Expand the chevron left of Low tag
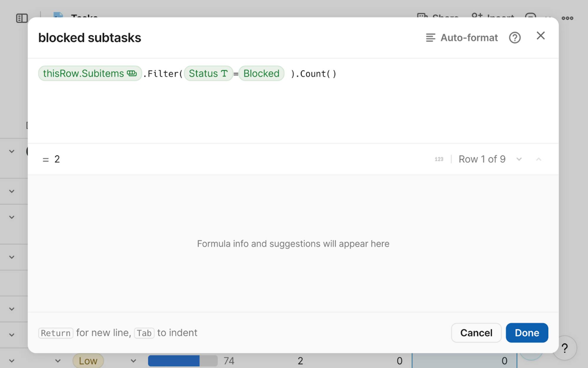The width and height of the screenshot is (588, 368). [58, 361]
